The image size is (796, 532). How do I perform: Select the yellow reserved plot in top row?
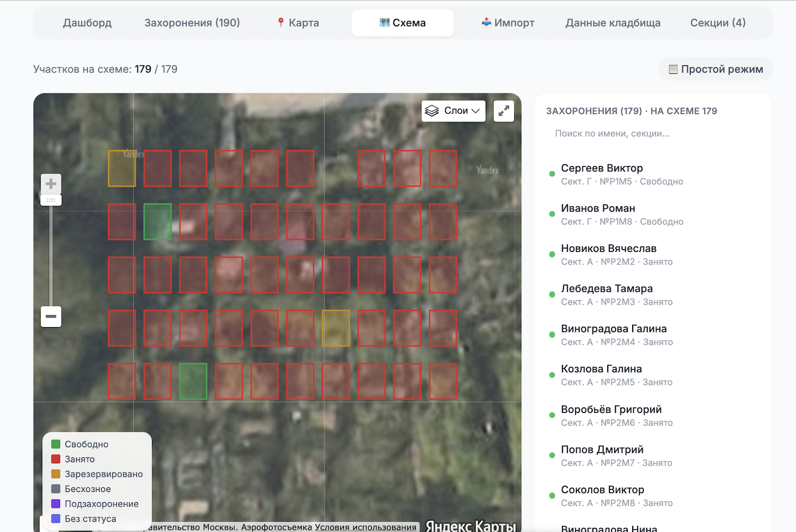[x=122, y=169]
